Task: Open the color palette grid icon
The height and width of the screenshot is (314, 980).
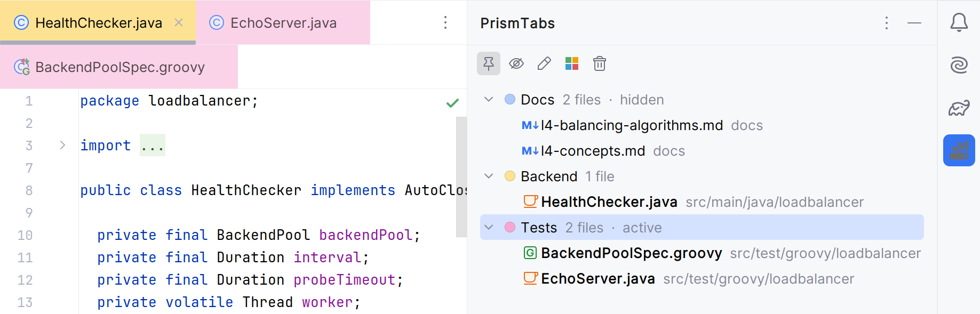Action: [572, 63]
